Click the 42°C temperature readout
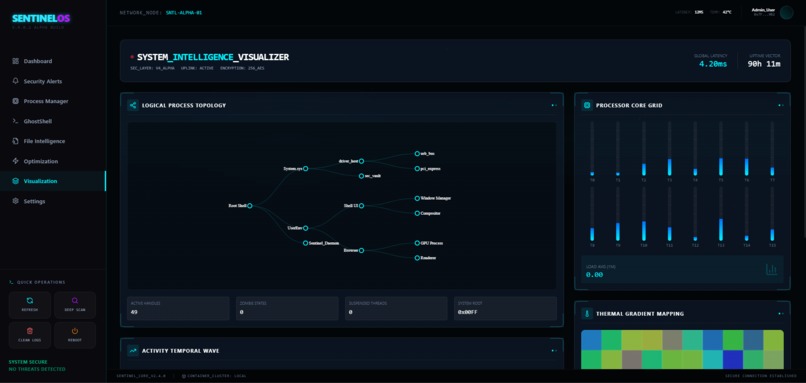 727,12
